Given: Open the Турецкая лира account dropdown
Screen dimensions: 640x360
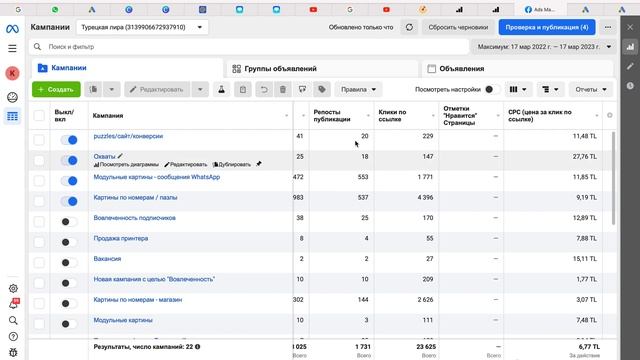Looking at the screenshot, I should click(142, 27).
